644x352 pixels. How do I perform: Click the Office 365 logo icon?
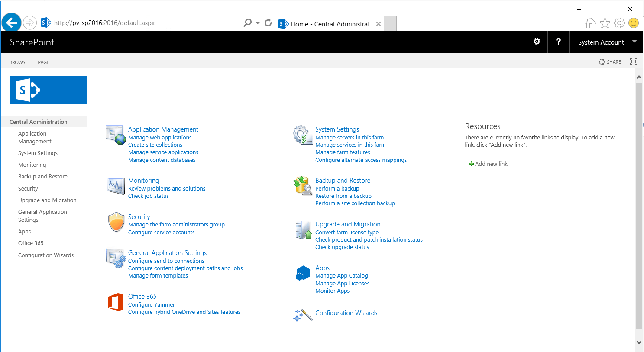tap(116, 302)
